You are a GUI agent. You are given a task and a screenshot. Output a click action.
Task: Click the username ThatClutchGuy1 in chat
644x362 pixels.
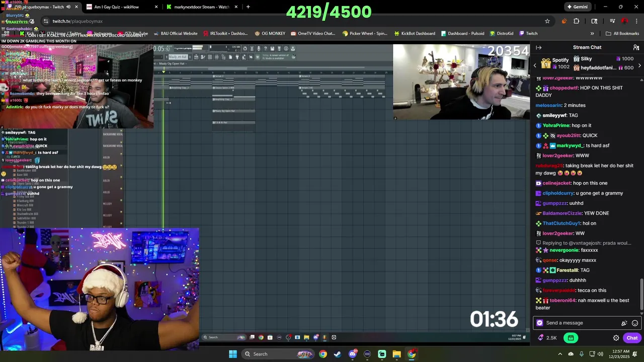[x=562, y=223]
